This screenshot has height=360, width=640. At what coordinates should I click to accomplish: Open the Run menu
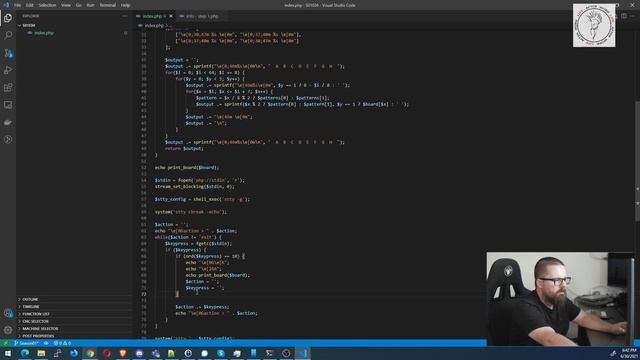tap(90, 5)
